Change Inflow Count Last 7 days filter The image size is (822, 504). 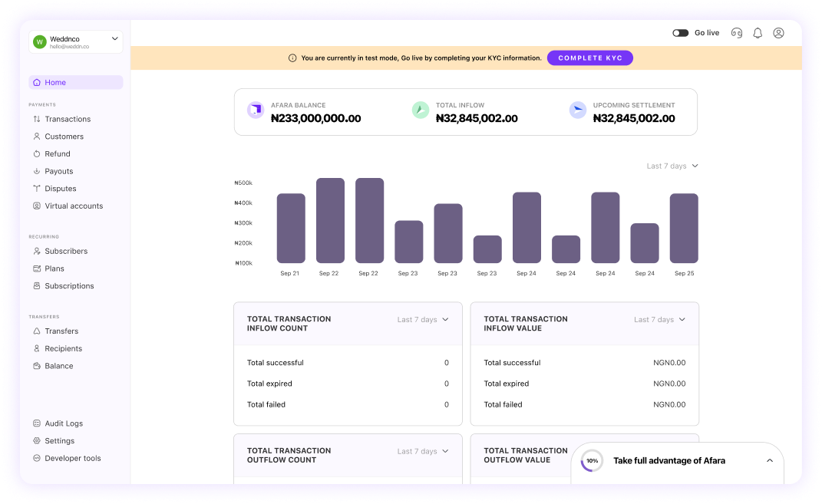pos(423,320)
